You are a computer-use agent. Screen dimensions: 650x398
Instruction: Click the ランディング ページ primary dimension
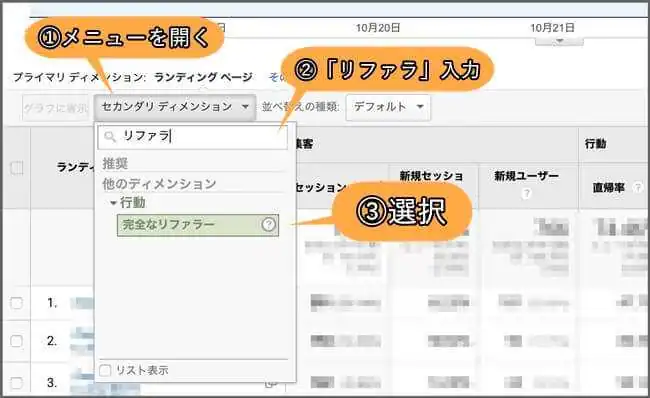click(x=203, y=77)
